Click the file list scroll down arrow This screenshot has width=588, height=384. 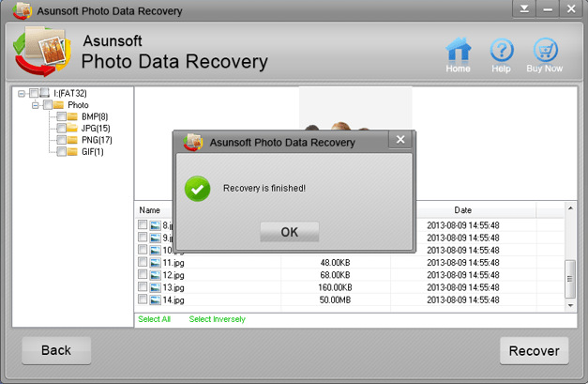tap(570, 305)
